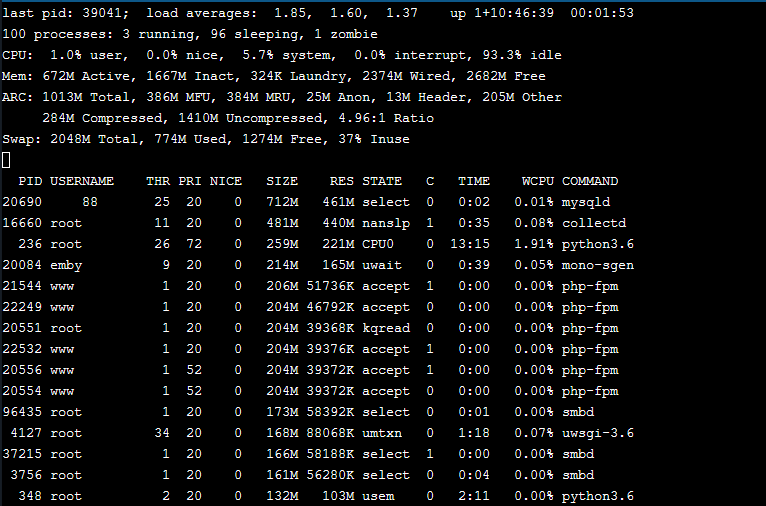Click PID 22532 of php-fpm
Image resolution: width=766 pixels, height=506 pixels.
[22, 349]
